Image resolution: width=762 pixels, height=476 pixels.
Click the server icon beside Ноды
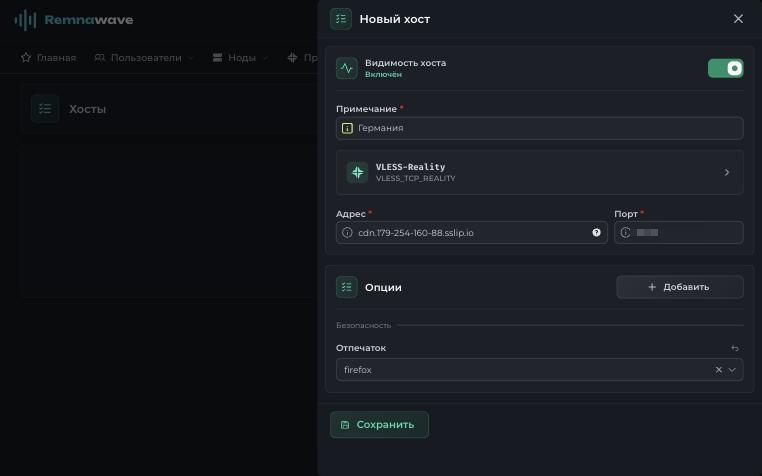click(x=217, y=58)
